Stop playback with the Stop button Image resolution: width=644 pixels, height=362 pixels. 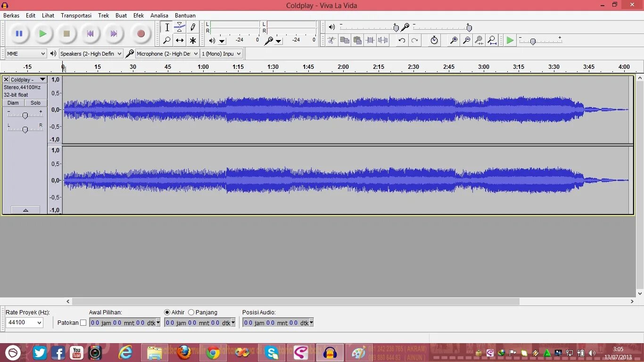(66, 33)
